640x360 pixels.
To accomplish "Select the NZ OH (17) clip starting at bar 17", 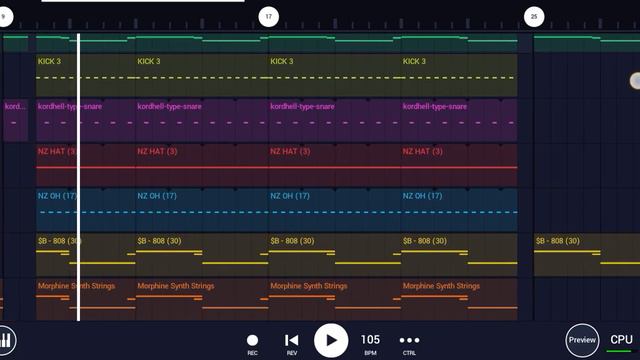I will coord(335,210).
